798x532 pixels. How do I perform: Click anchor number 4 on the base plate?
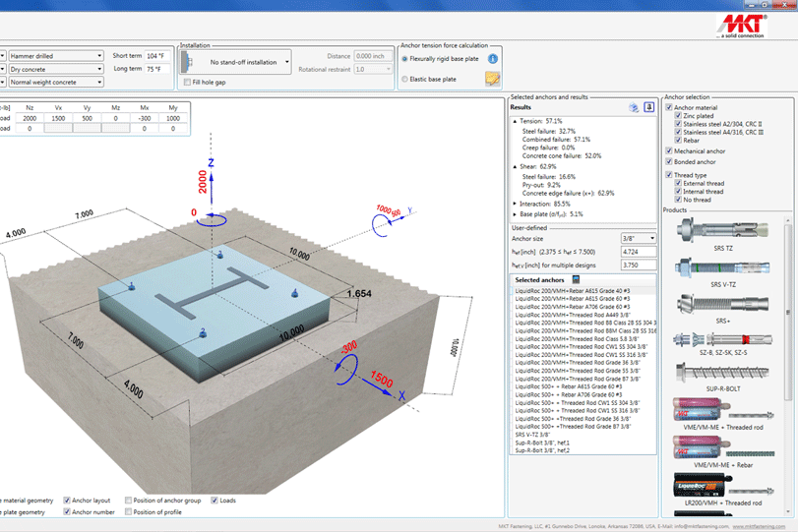[294, 293]
